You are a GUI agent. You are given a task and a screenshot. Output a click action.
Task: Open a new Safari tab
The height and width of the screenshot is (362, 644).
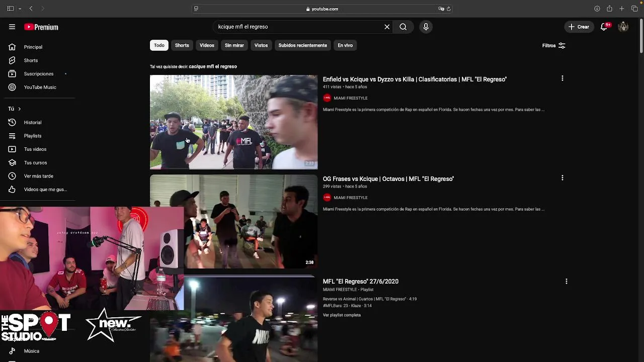click(622, 9)
